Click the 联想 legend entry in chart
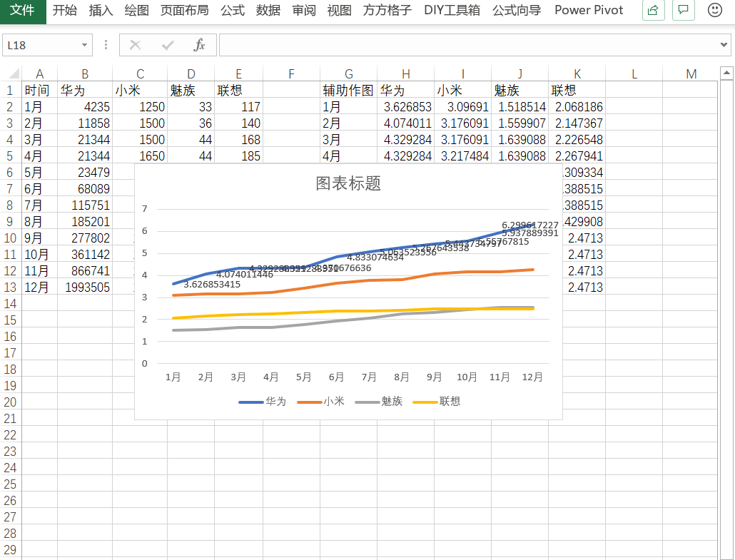The width and height of the screenshot is (735, 560). [437, 401]
